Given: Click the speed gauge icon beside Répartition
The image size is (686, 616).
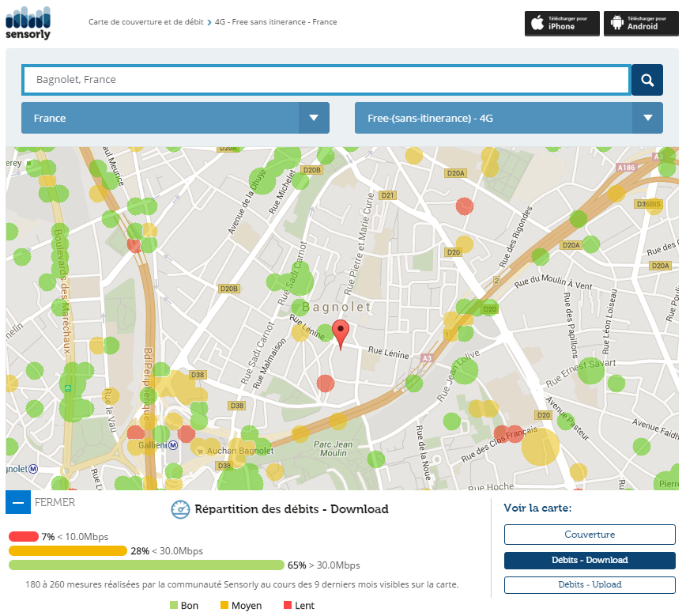Looking at the screenshot, I should coord(180,509).
